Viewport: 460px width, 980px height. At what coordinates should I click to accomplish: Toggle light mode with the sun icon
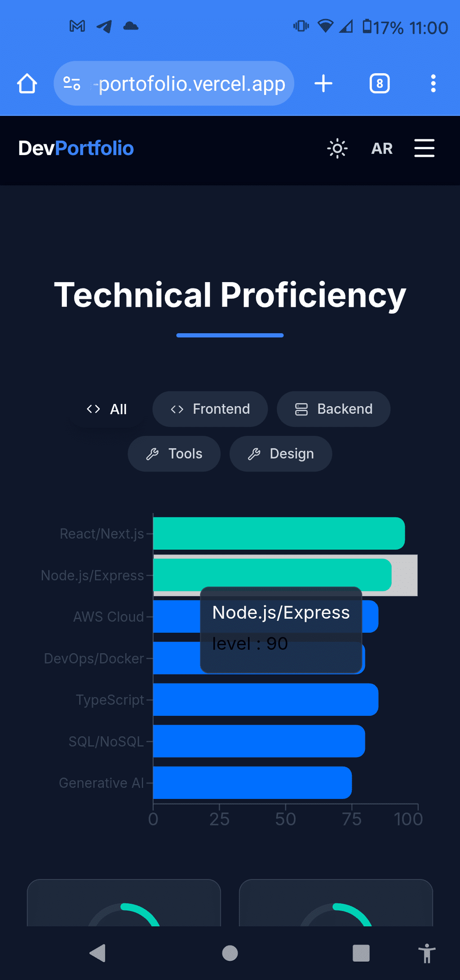337,148
